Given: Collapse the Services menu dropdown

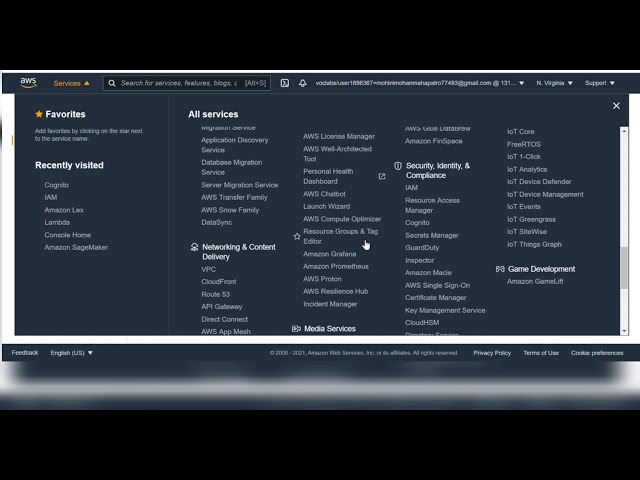Looking at the screenshot, I should (71, 83).
